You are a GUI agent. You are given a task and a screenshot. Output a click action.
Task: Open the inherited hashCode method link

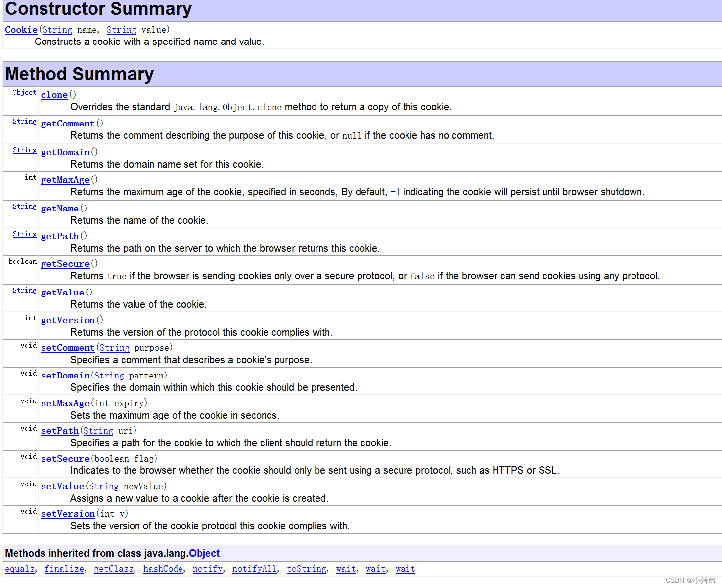(163, 569)
